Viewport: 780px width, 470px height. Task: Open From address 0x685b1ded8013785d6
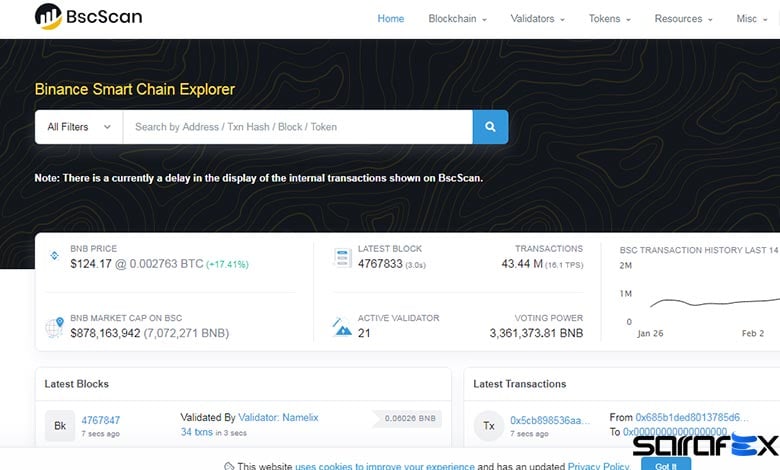point(691,417)
